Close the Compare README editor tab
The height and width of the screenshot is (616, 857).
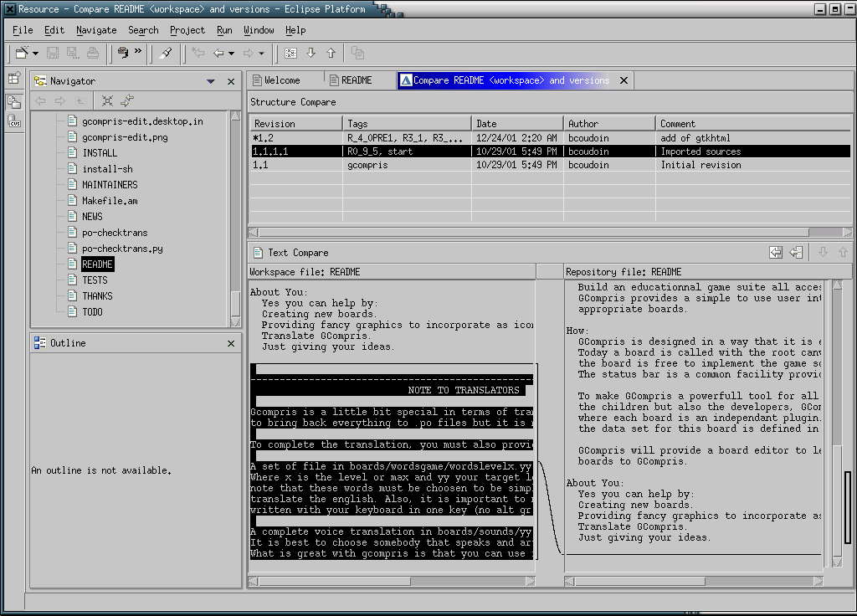point(624,80)
